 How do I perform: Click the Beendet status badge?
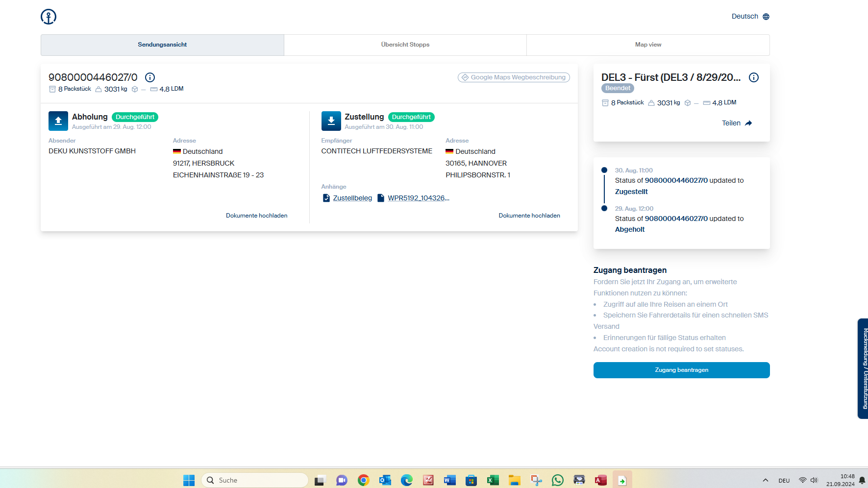pyautogui.click(x=618, y=88)
